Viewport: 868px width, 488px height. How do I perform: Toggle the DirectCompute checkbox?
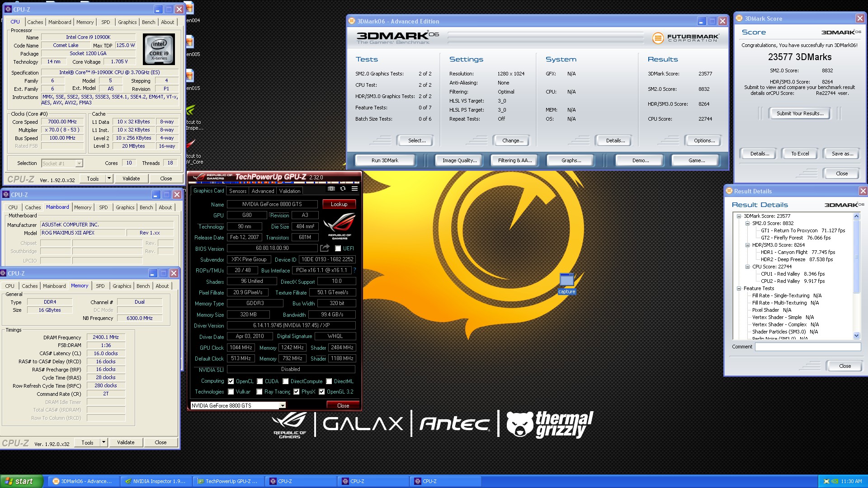click(x=286, y=381)
